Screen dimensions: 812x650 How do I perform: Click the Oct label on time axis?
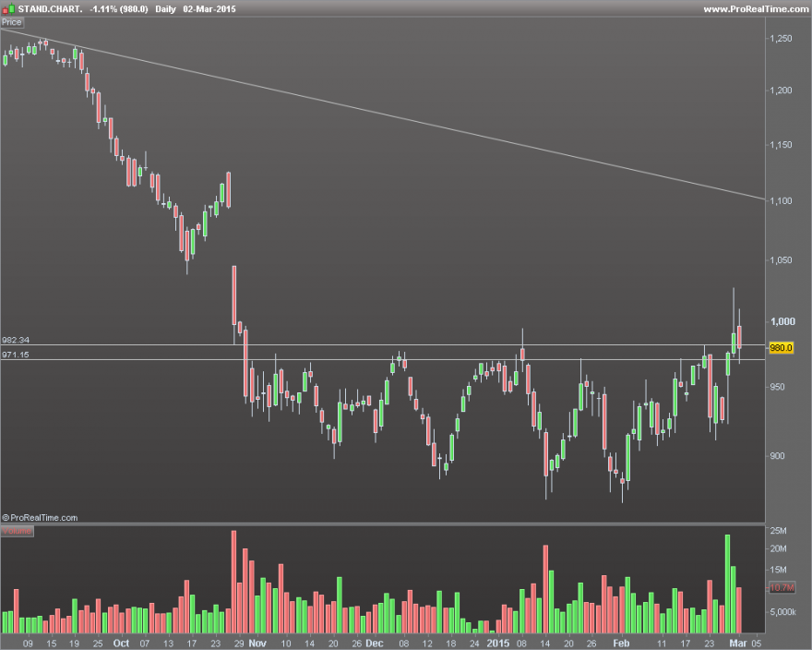pyautogui.click(x=121, y=644)
